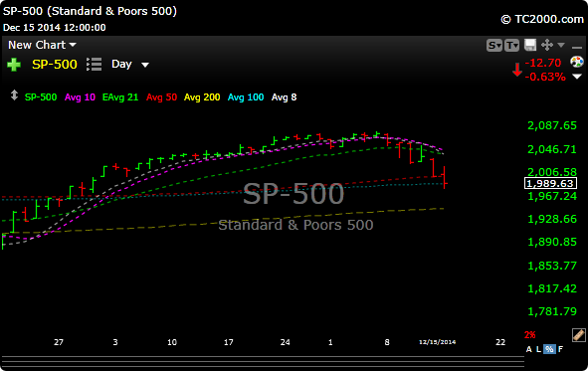The height and width of the screenshot is (371, 588).
Task: Click the -12.70 net change value
Action: click(x=543, y=63)
